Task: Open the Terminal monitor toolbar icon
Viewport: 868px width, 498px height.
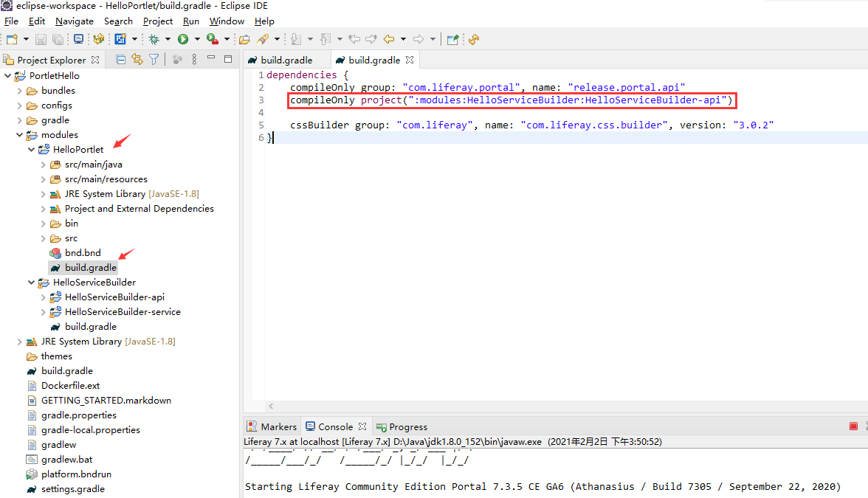Action: point(78,39)
